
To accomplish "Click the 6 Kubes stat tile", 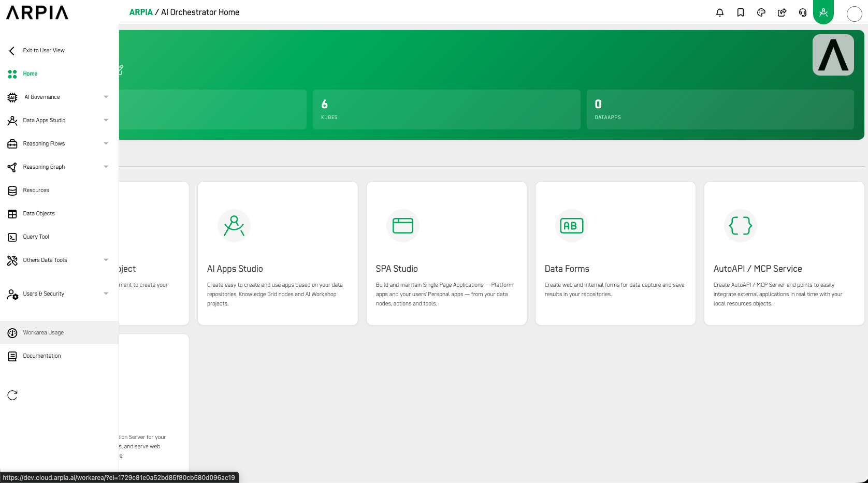I will 446,109.
